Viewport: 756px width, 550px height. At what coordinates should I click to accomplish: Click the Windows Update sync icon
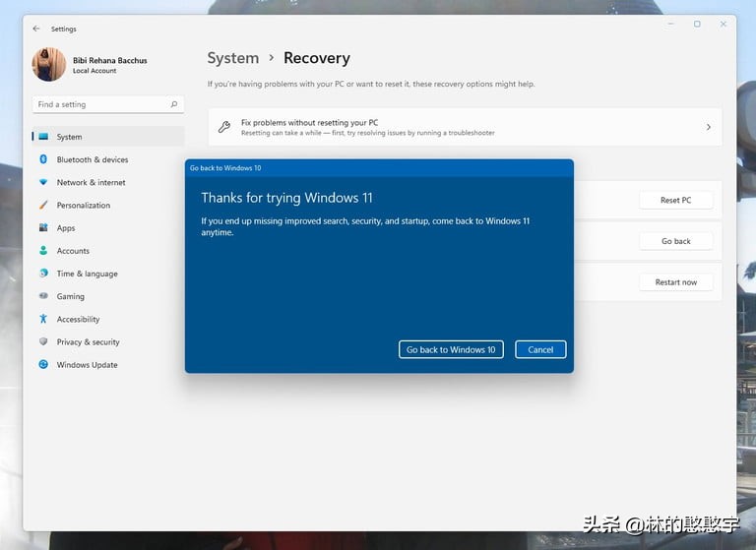[x=43, y=364]
